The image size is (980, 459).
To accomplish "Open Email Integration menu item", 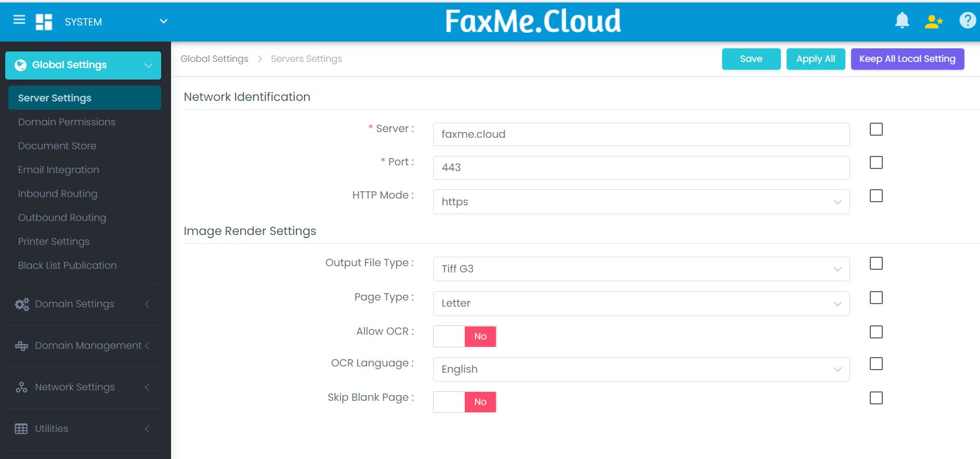I will [58, 169].
